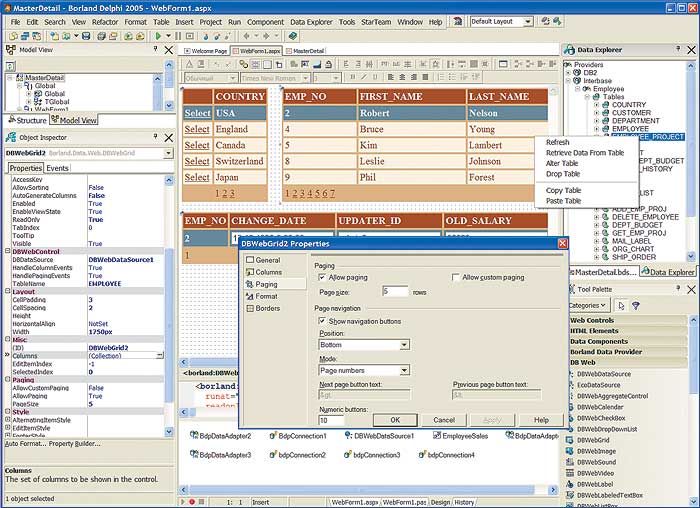The height and width of the screenshot is (508, 700).
Task: Expand the DB2 provider node
Action: [x=568, y=72]
